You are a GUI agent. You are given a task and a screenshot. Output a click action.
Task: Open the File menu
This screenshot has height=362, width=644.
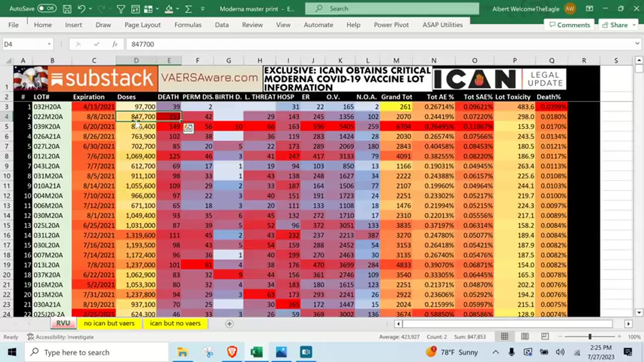[14, 25]
